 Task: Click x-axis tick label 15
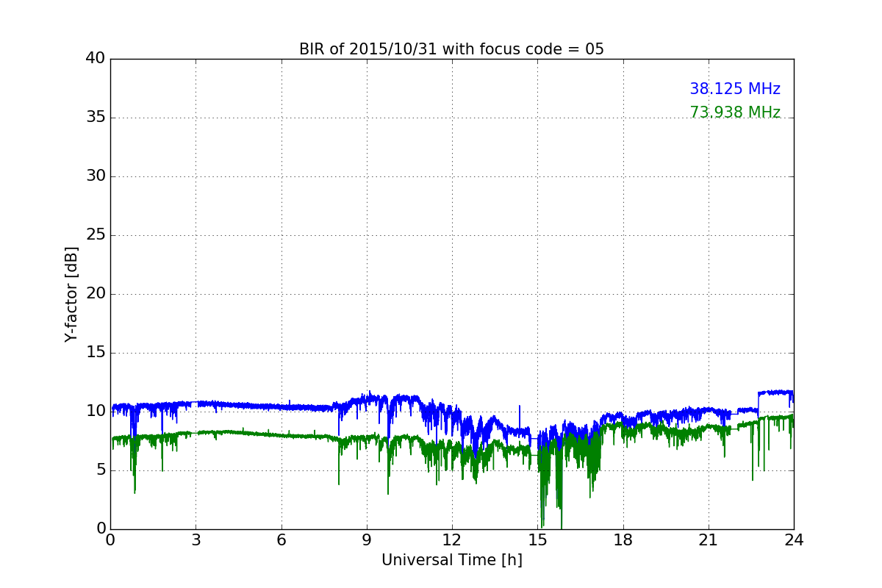click(537, 540)
